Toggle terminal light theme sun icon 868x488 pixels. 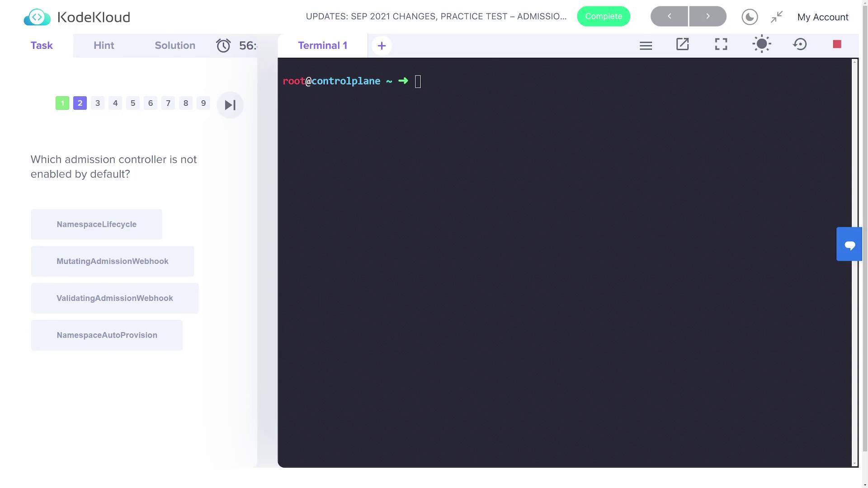[761, 44]
